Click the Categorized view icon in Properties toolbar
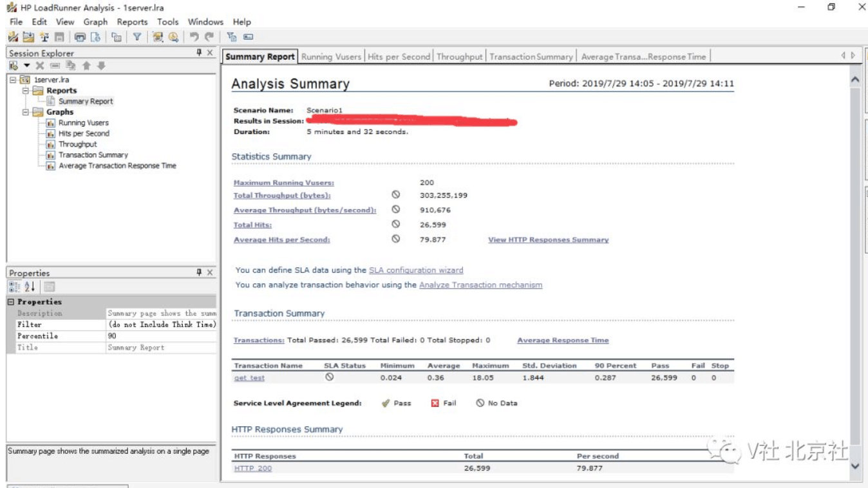The height and width of the screenshot is (488, 868). click(14, 286)
